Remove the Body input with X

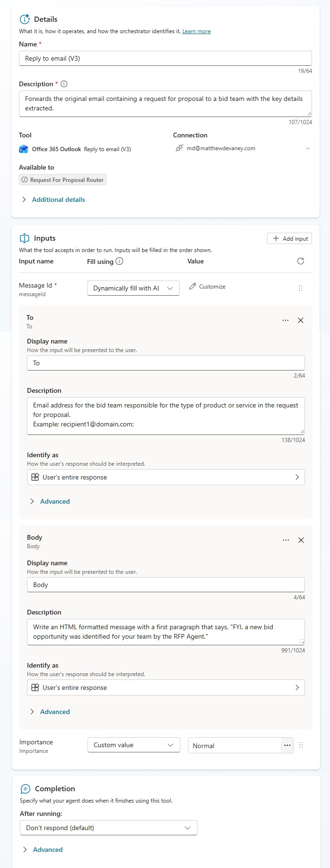tap(301, 540)
